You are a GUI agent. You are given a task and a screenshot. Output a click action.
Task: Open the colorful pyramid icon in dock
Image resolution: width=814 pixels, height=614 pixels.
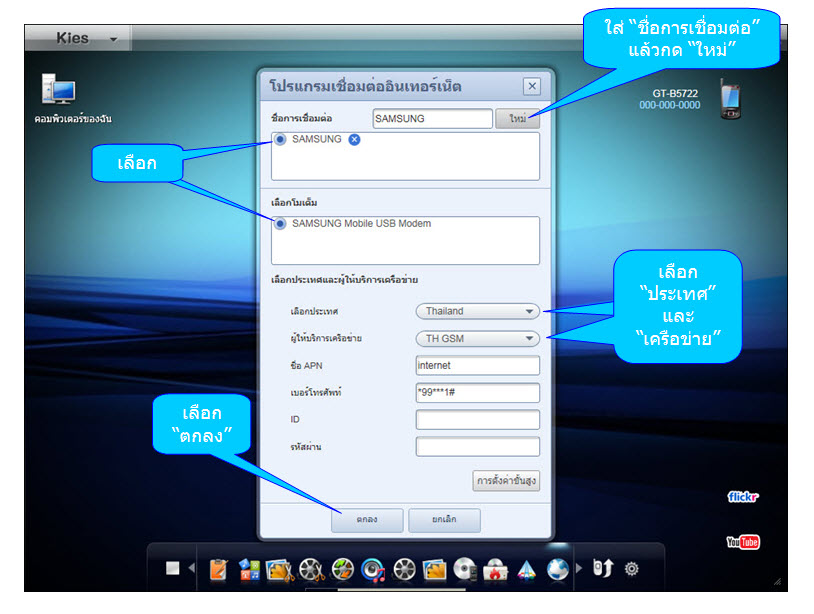[x=526, y=570]
